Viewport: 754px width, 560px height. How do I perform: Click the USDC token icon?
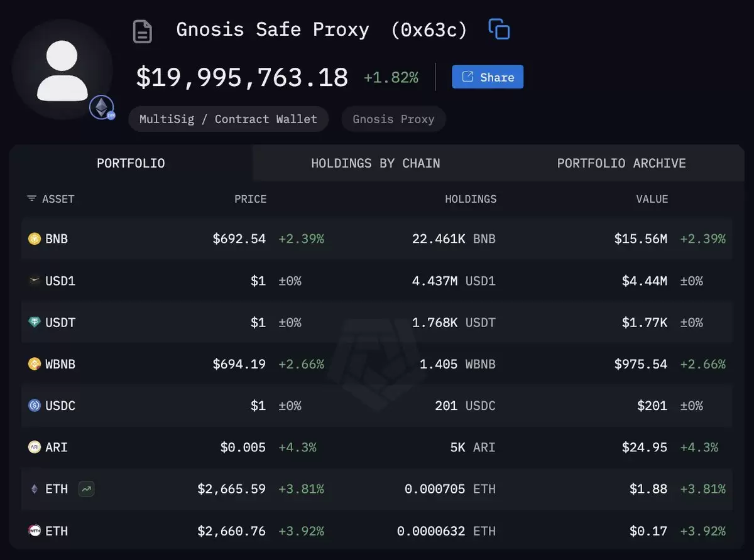(35, 406)
